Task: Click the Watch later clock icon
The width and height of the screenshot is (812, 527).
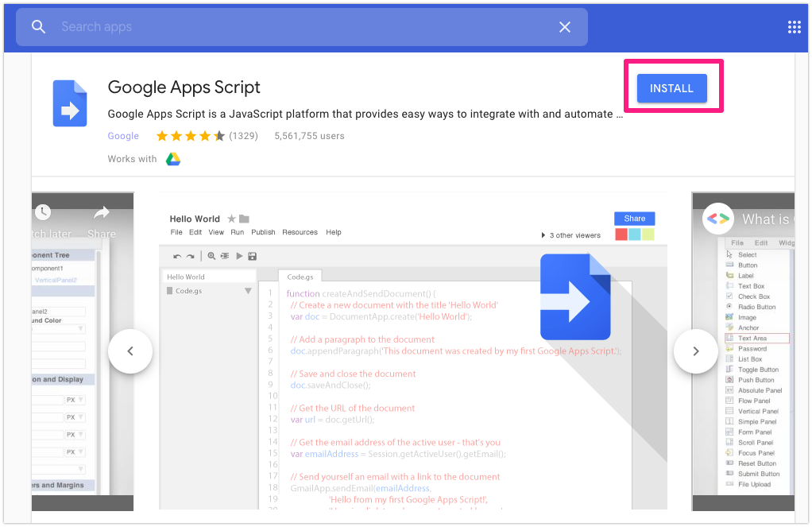Action: pyautogui.click(x=43, y=213)
